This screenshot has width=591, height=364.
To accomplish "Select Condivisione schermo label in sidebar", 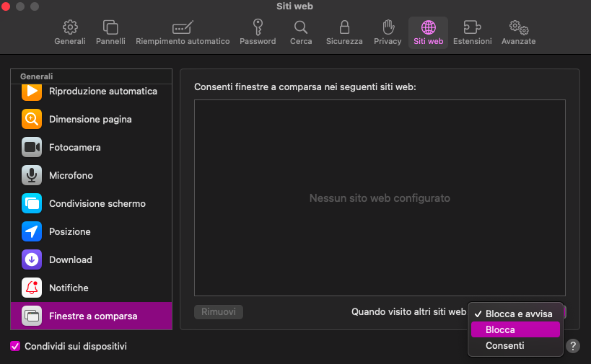I will pos(97,204).
